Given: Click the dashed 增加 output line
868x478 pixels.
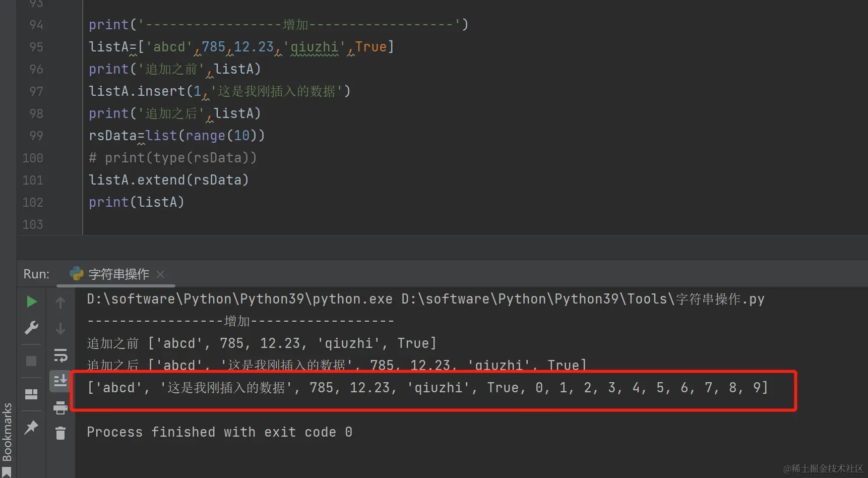Looking at the screenshot, I should pyautogui.click(x=240, y=321).
